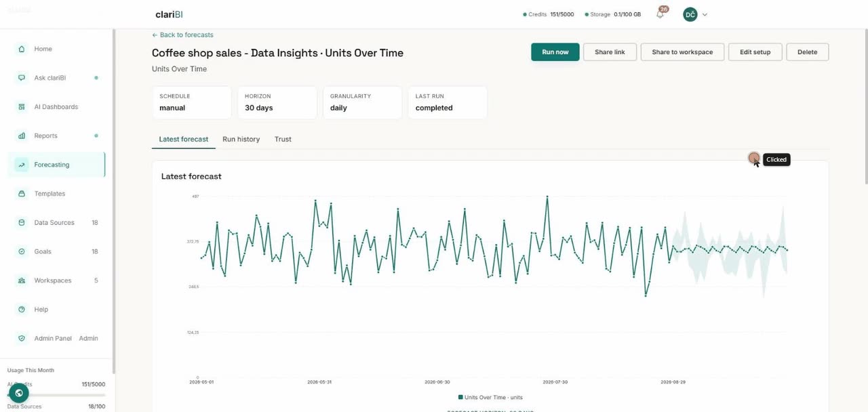Viewport: 868px width, 412px height.
Task: Follow the Back to forecasts link
Action: click(x=182, y=35)
